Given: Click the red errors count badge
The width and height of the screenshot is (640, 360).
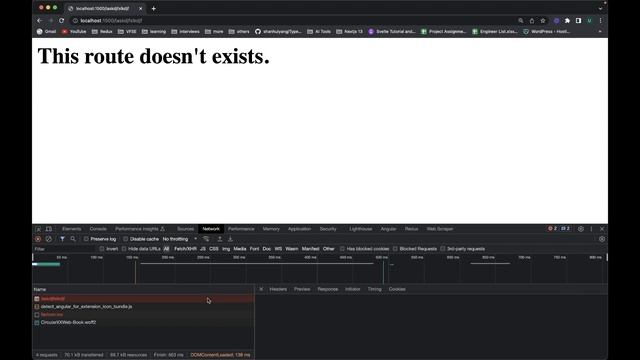Looking at the screenshot, I should coord(552,229).
